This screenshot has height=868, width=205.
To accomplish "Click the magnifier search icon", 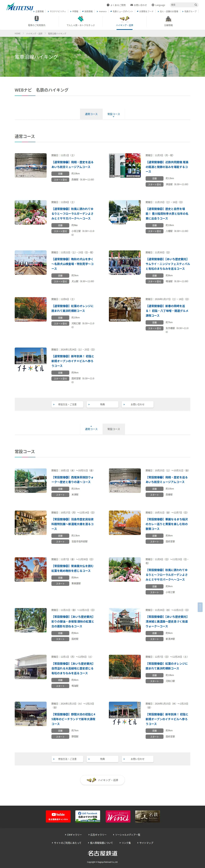I will 196,5.
